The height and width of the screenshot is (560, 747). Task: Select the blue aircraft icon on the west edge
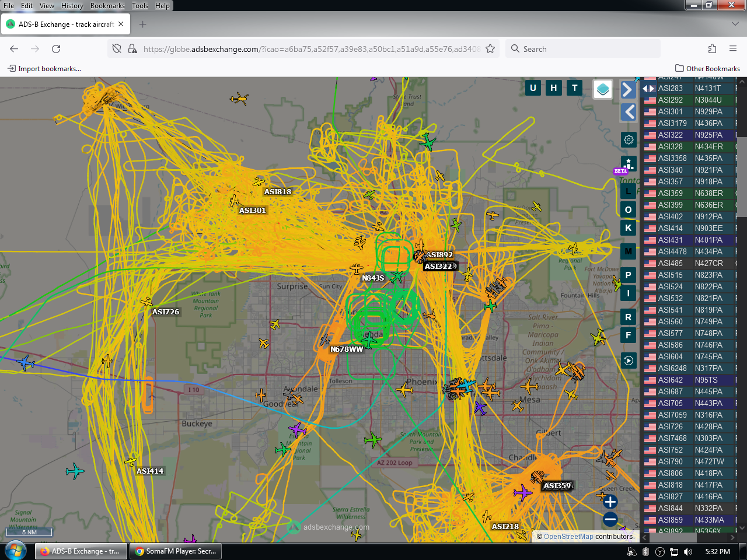(x=25, y=363)
